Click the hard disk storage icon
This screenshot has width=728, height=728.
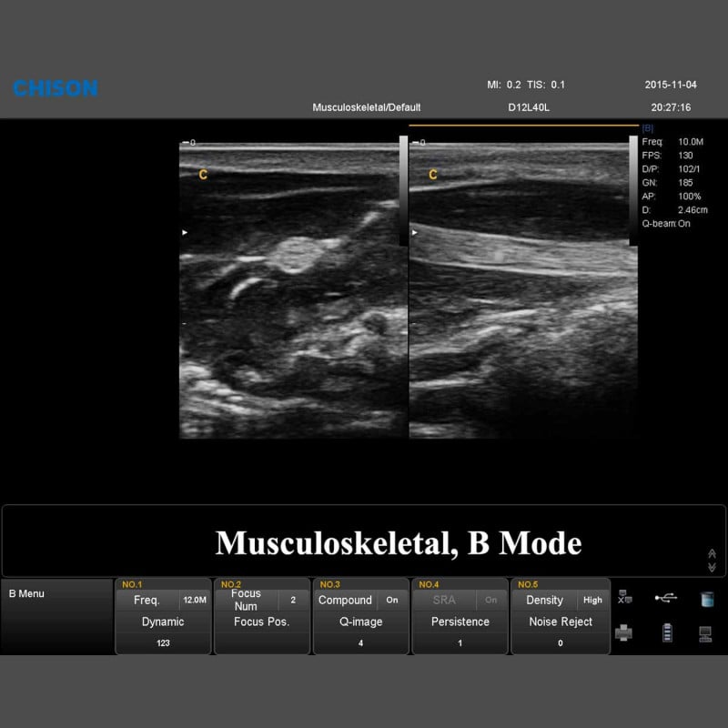point(707,599)
